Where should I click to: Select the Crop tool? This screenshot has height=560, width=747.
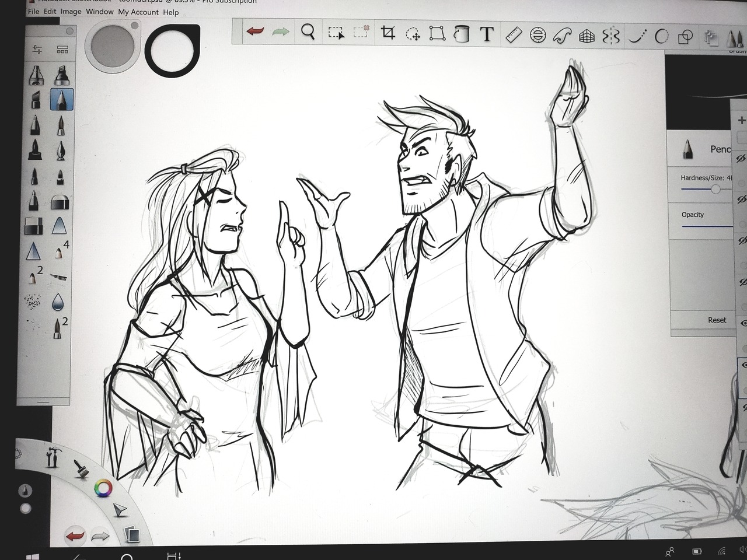tap(388, 33)
